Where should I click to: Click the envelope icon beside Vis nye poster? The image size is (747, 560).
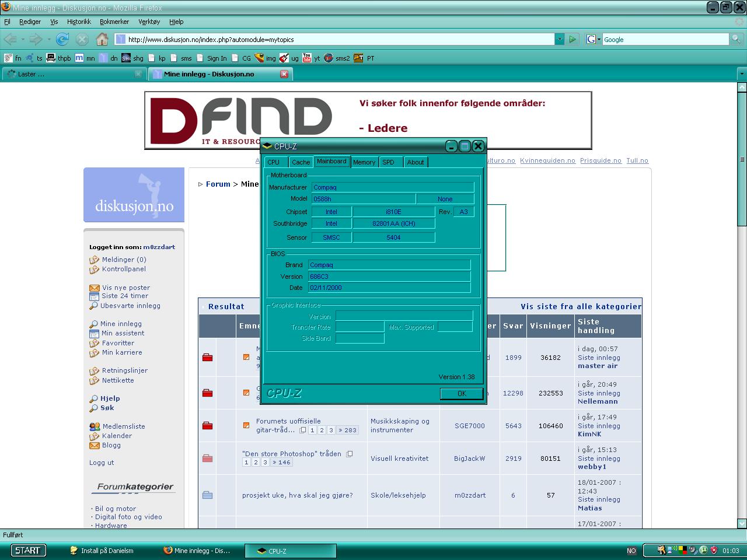94,288
